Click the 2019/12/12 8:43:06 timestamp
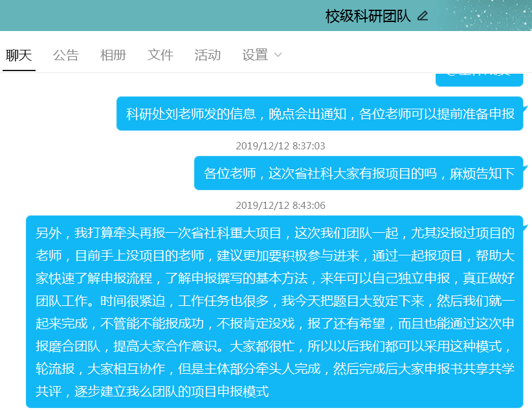Image resolution: width=532 pixels, height=410 pixels. pyautogui.click(x=280, y=206)
